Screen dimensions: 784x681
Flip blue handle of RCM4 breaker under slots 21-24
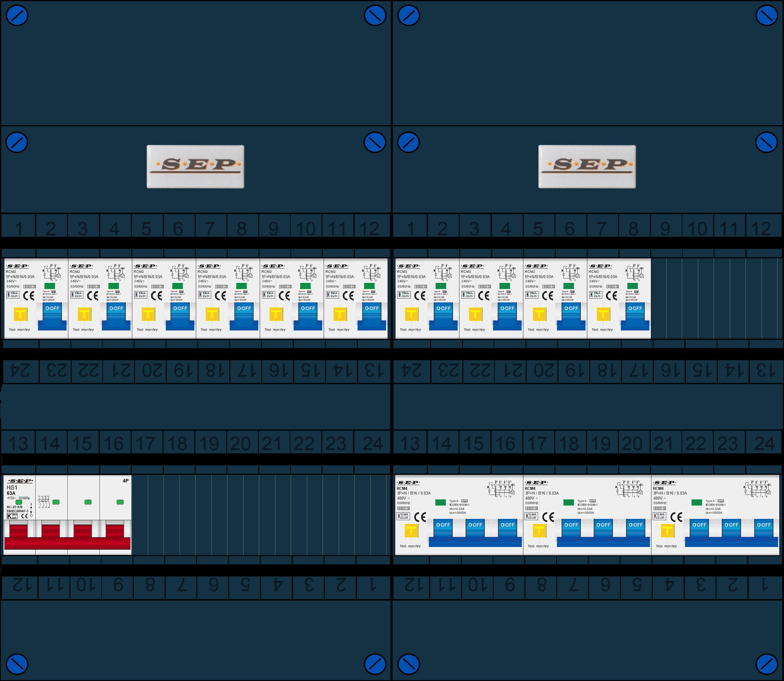tap(731, 533)
